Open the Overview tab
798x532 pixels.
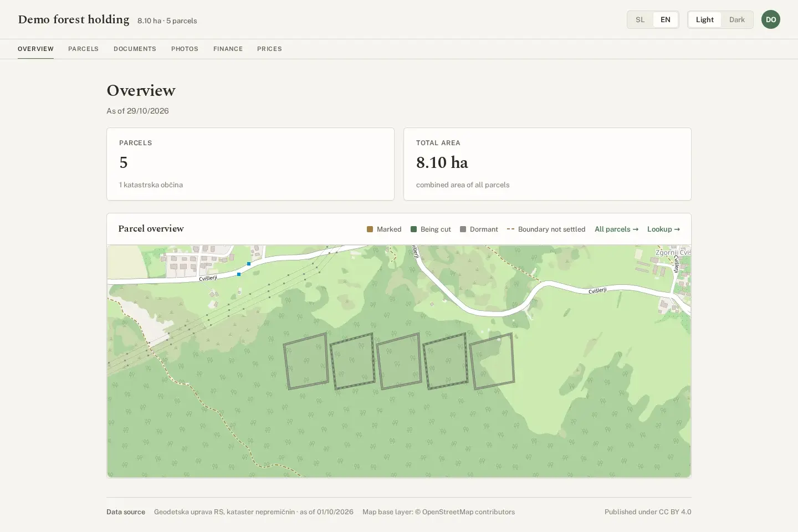click(x=35, y=49)
